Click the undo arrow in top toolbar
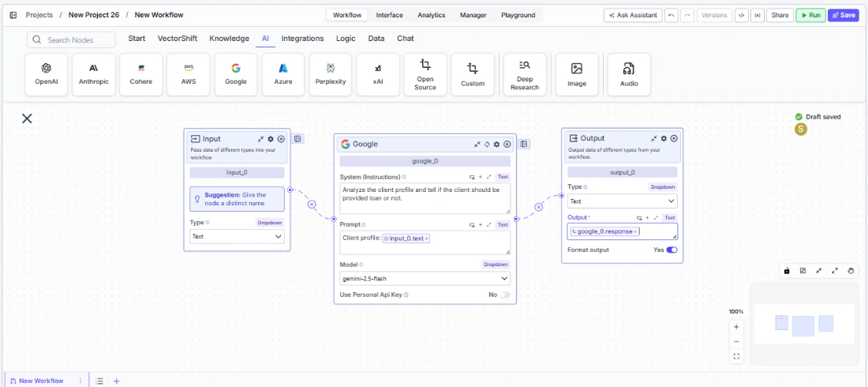Image resolution: width=868 pixels, height=387 pixels. click(x=672, y=15)
